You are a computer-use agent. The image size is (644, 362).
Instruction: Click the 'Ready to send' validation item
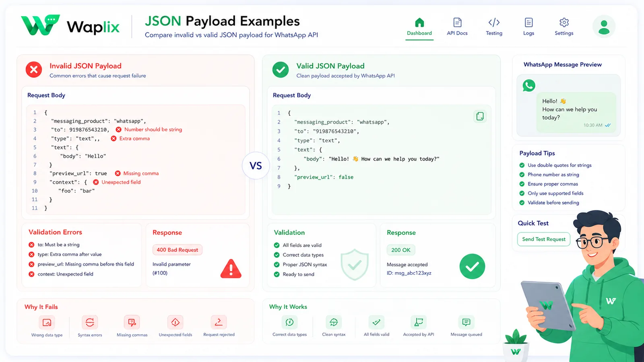pyautogui.click(x=294, y=274)
